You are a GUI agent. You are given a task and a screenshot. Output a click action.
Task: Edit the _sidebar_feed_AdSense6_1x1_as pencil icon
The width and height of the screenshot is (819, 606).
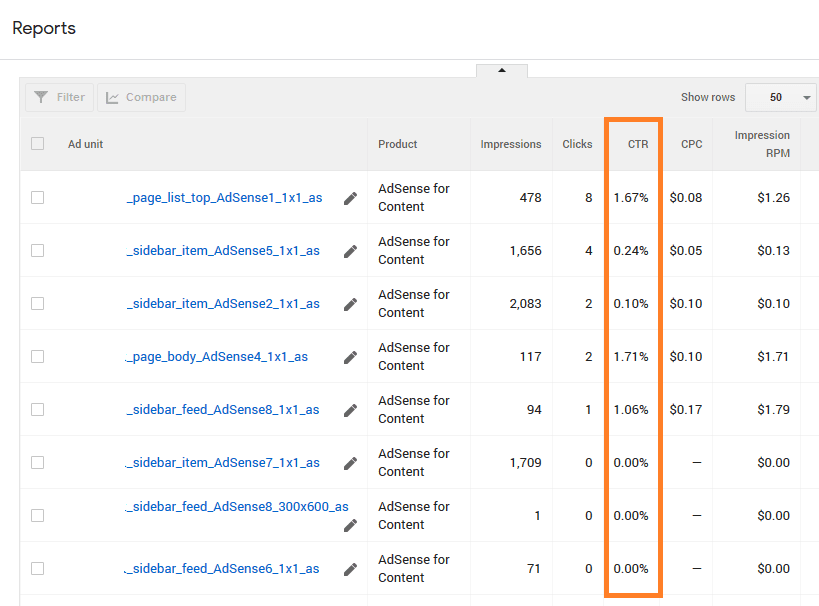350,569
